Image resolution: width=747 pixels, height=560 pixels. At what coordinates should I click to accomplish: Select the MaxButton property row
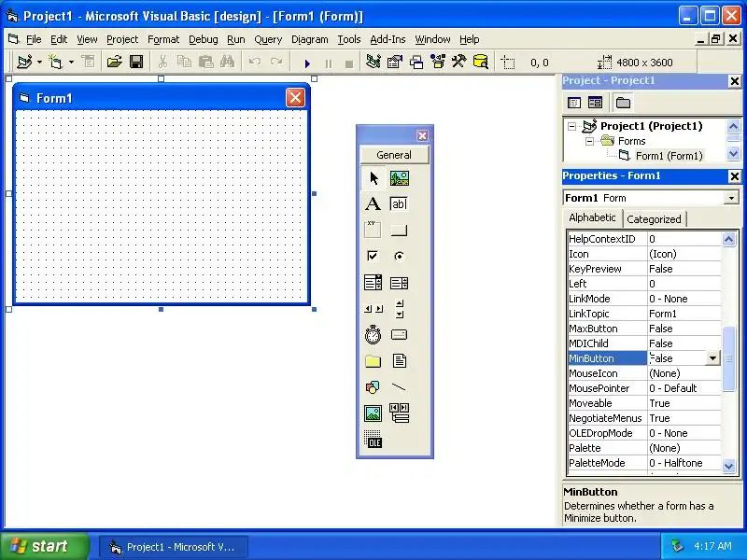(x=644, y=329)
